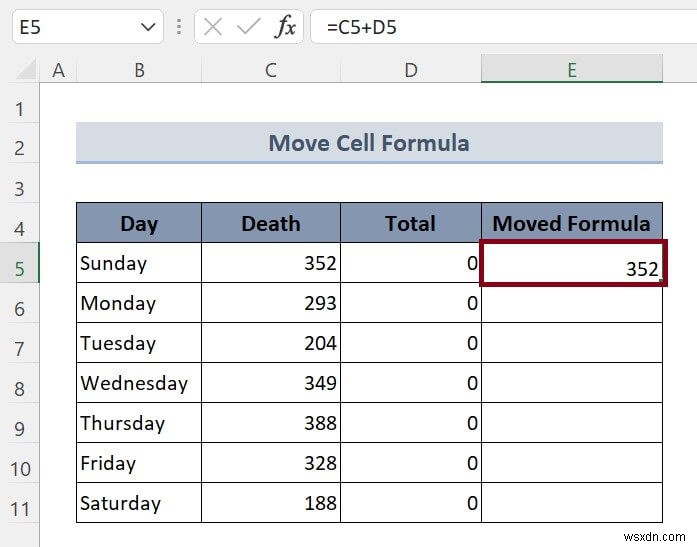Select the 'Tuesday' cell
This screenshot has width=697, height=547.
tap(139, 343)
